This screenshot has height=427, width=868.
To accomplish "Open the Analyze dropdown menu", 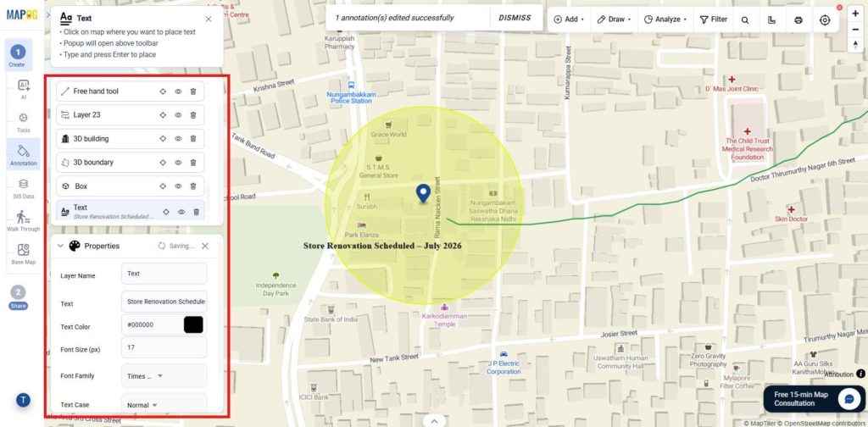I will [x=665, y=19].
